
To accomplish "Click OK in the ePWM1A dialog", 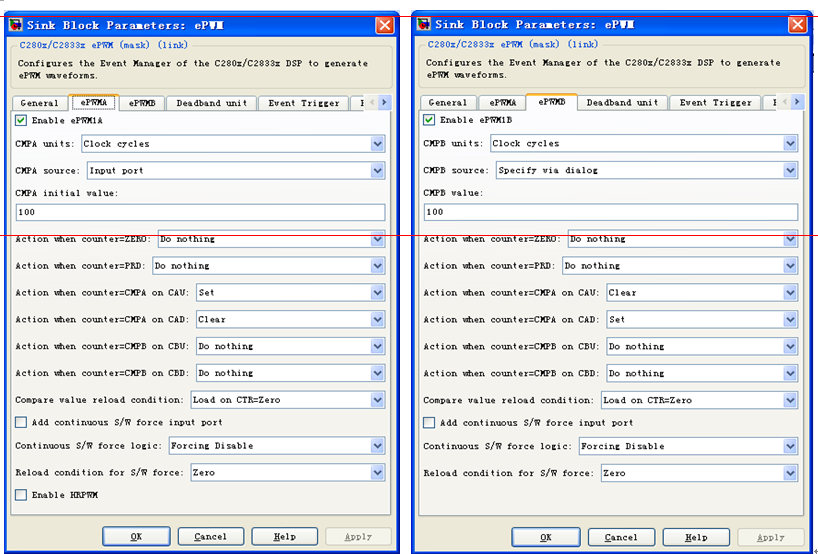I will [x=136, y=537].
